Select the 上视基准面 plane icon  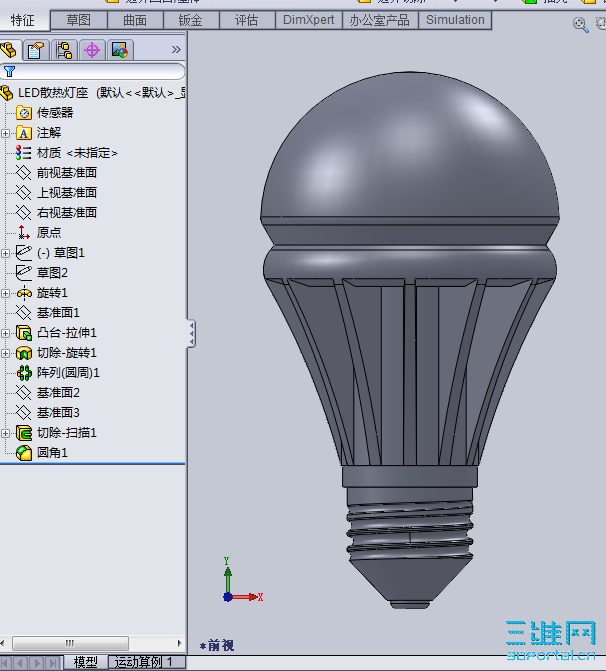[24, 193]
